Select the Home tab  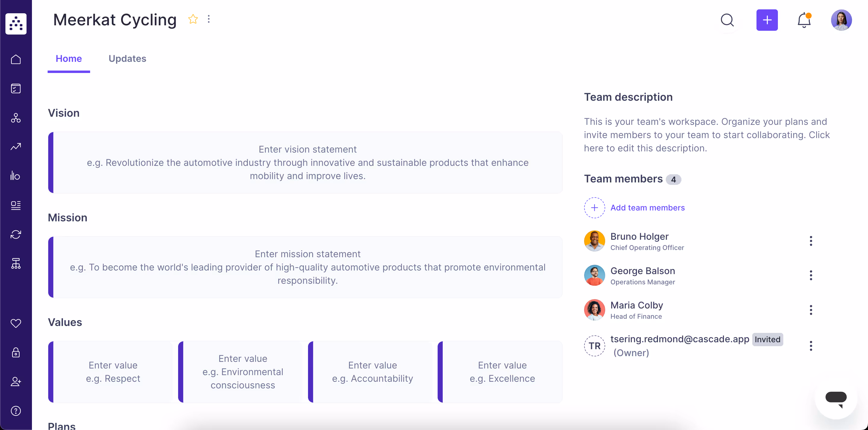(x=69, y=58)
